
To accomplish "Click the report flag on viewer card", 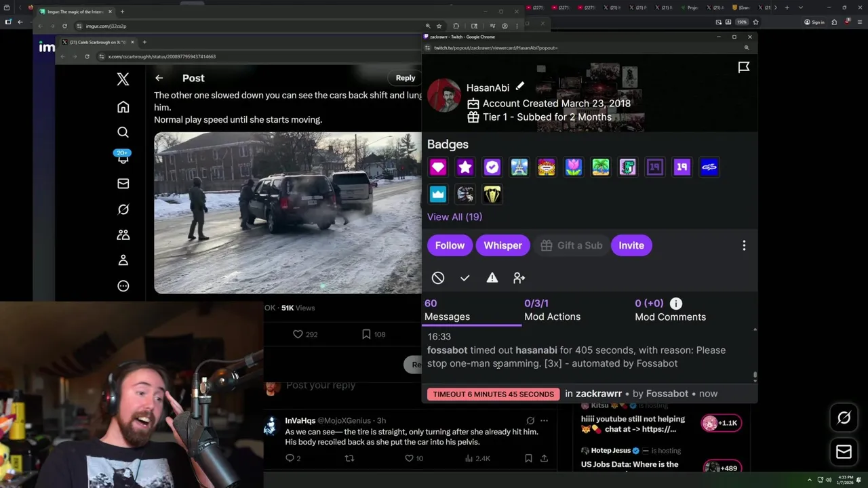I will pyautogui.click(x=744, y=67).
